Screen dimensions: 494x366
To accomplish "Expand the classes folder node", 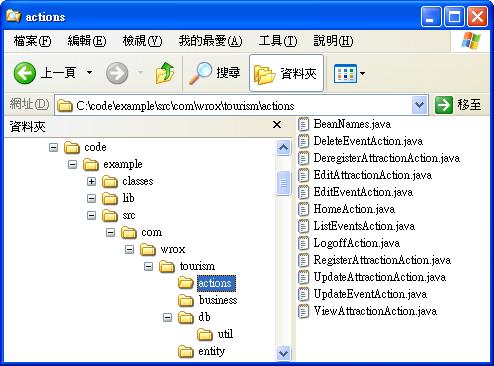I will click(x=91, y=181).
